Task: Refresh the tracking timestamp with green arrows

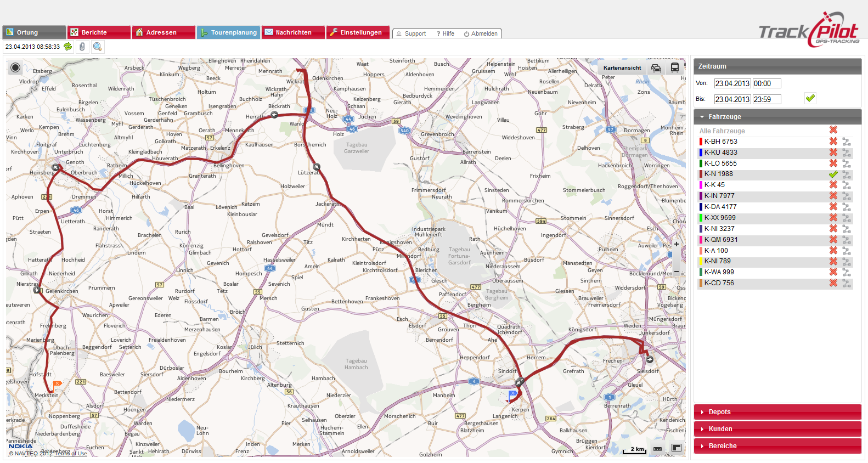Action: pos(67,47)
